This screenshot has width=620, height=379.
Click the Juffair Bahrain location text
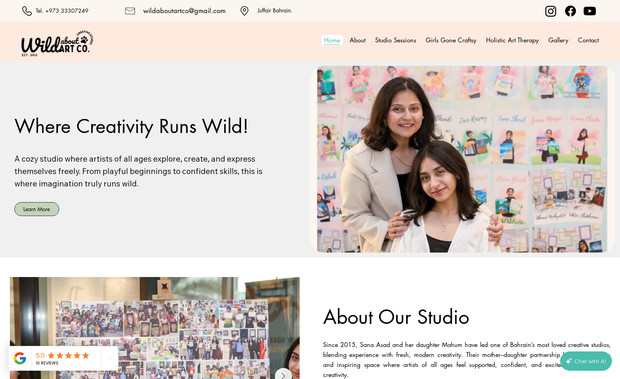(274, 11)
